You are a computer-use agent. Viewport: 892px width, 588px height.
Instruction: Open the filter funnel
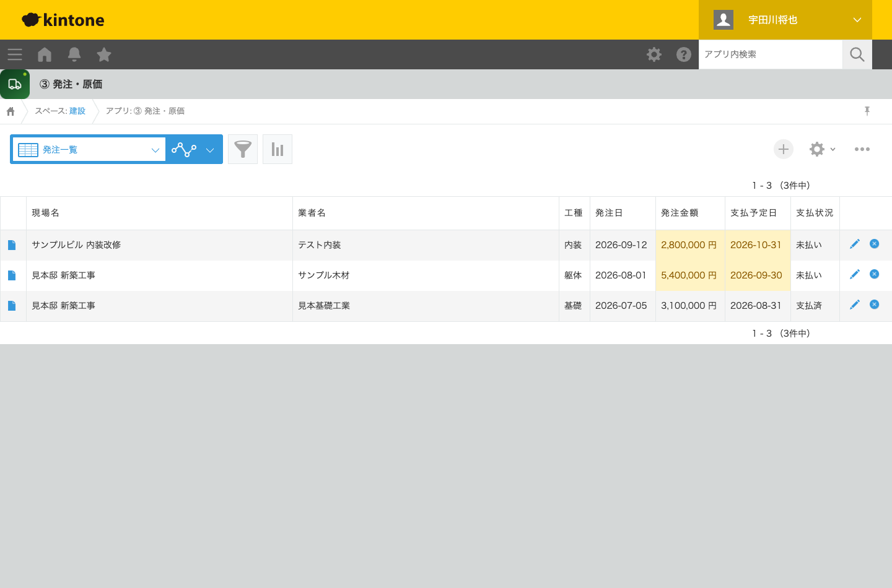[243, 149]
